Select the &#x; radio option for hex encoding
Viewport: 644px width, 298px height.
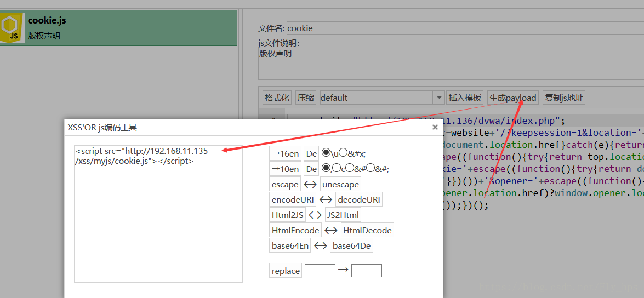[343, 153]
